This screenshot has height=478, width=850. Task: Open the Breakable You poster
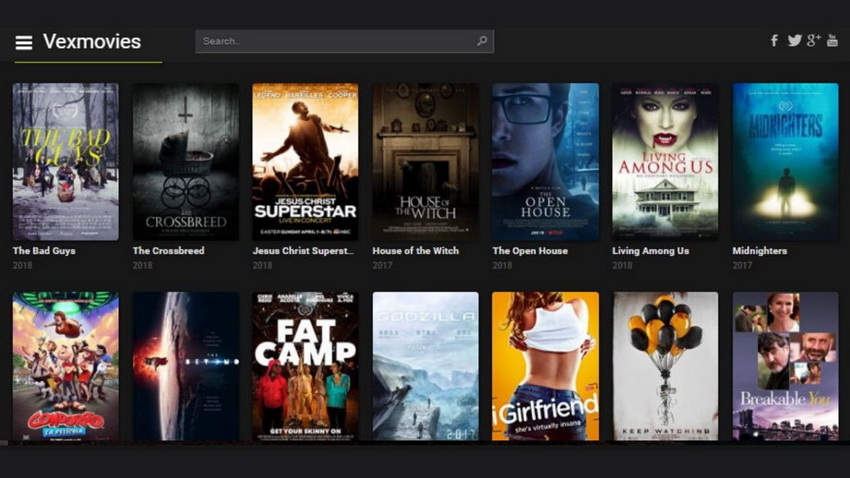pyautogui.click(x=785, y=366)
